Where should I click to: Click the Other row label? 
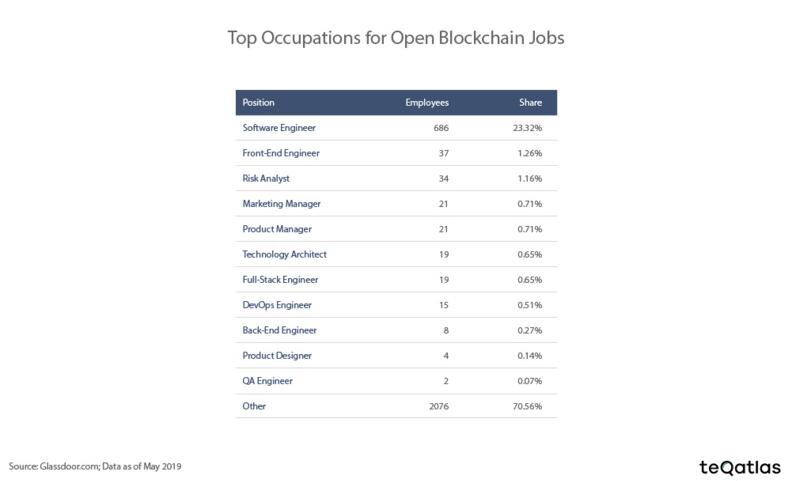click(x=255, y=405)
